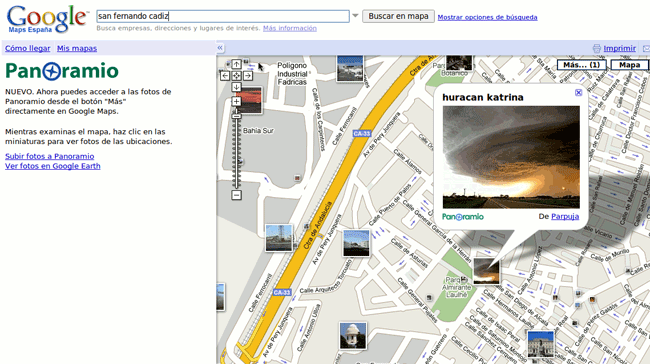This screenshot has height=364, width=650.
Task: Click the small red photo marker in Bahia Sur
Action: (x=297, y=178)
